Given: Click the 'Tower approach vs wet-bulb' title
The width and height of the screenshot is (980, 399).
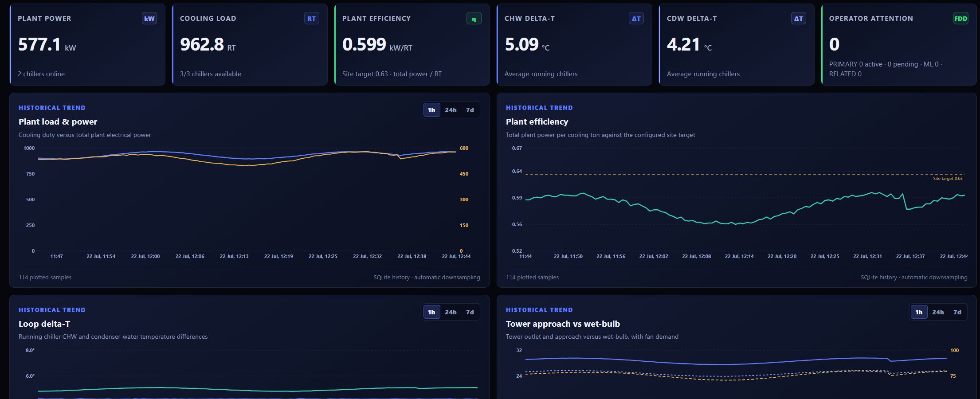Looking at the screenshot, I should click(x=563, y=324).
